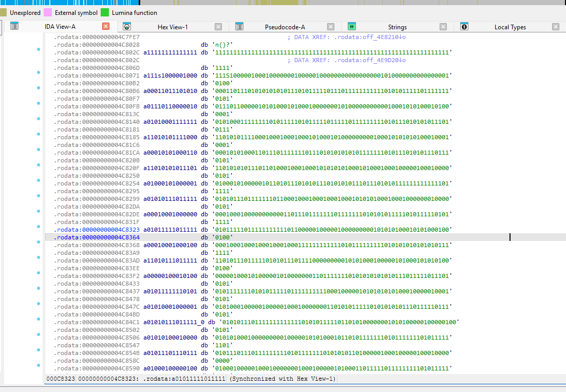Select label a111s1000001000
566x392 pixels.
(171, 76)
